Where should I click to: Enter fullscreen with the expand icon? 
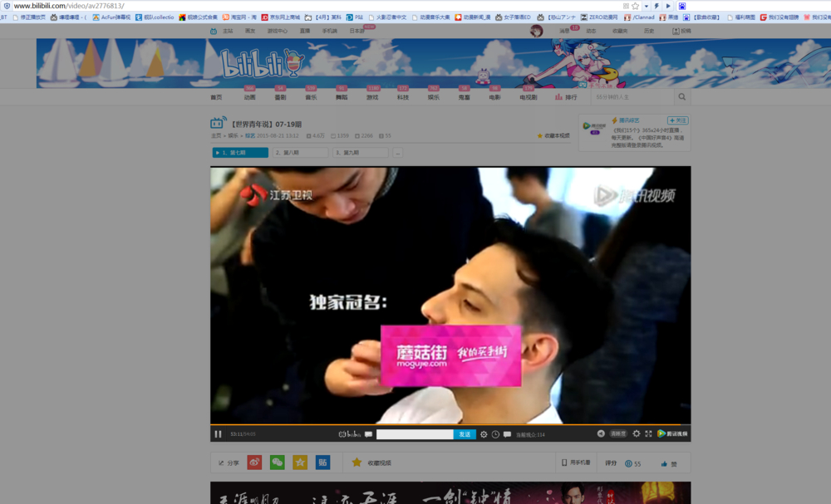pyautogui.click(x=649, y=433)
